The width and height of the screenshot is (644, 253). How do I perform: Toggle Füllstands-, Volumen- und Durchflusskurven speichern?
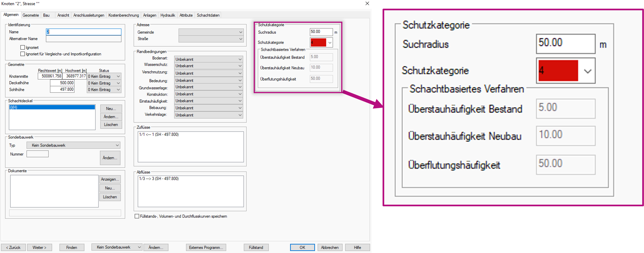[137, 216]
